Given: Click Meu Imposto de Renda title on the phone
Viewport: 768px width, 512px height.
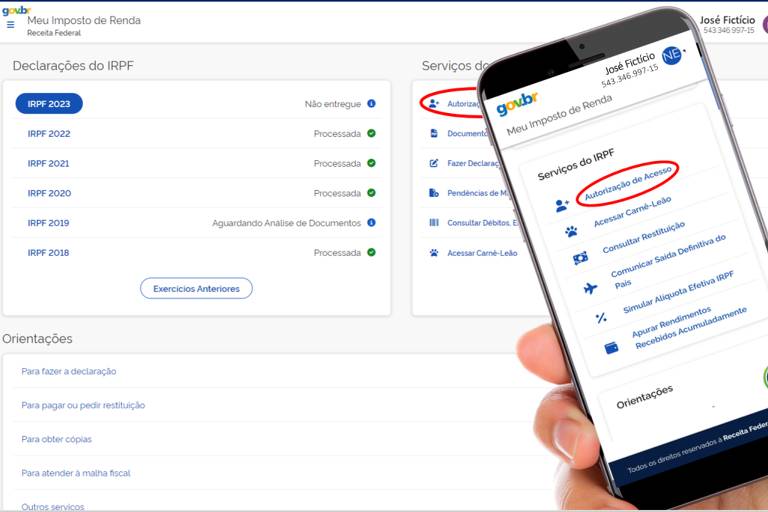Looking at the screenshot, I should tap(559, 115).
